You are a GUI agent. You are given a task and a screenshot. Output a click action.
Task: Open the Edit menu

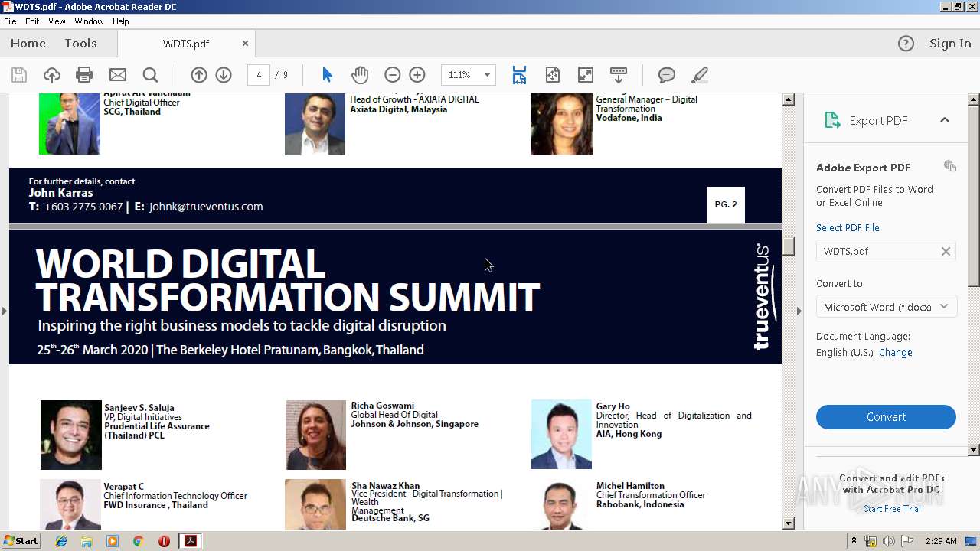[x=32, y=21]
